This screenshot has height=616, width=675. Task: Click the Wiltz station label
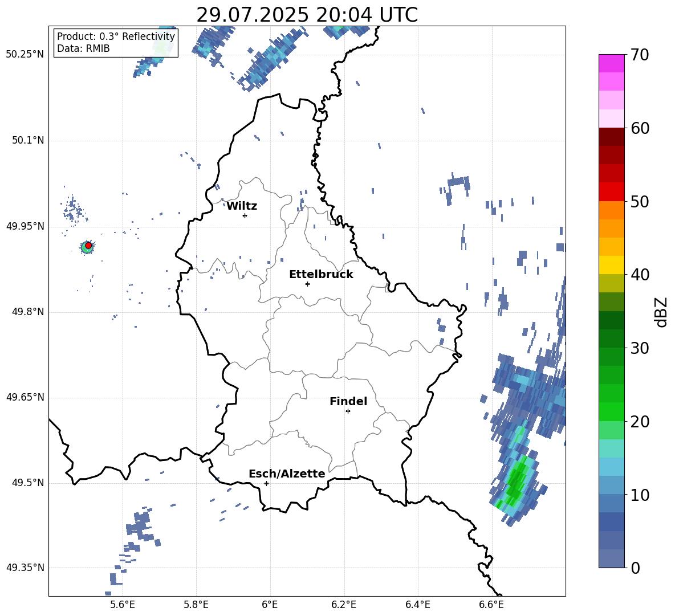242,206
